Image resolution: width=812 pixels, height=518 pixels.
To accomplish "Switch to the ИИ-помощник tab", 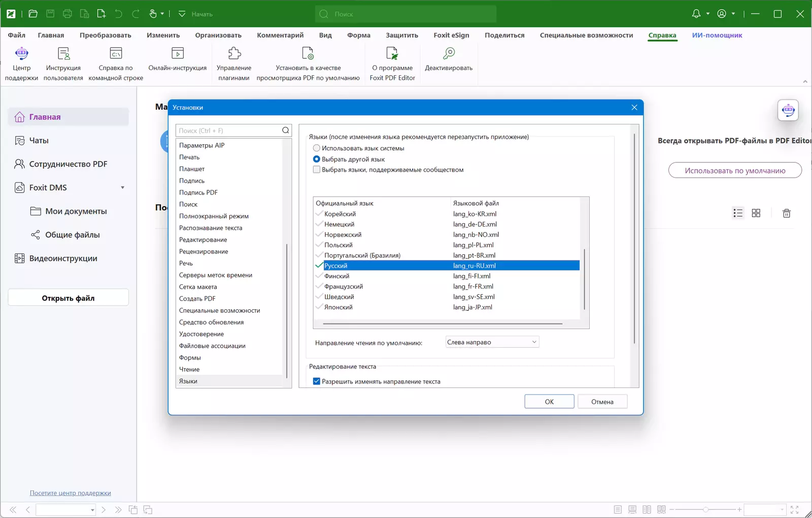I will coord(717,35).
